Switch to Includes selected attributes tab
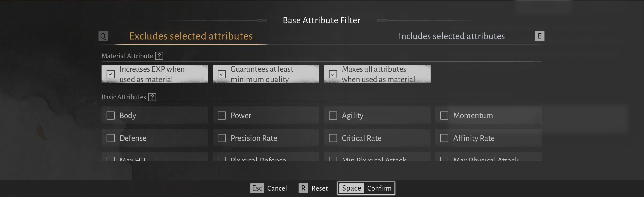Screen dimensions: 644x197 (x=452, y=36)
